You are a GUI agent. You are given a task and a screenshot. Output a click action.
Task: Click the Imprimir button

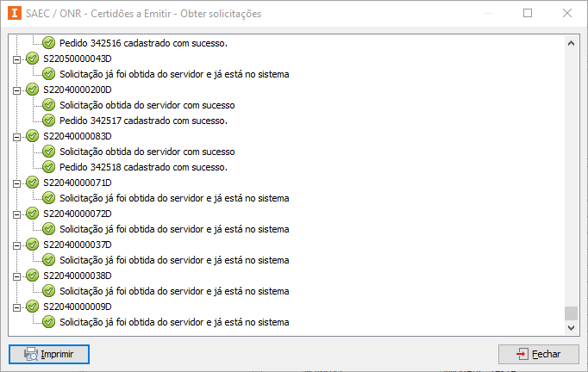pyautogui.click(x=49, y=354)
